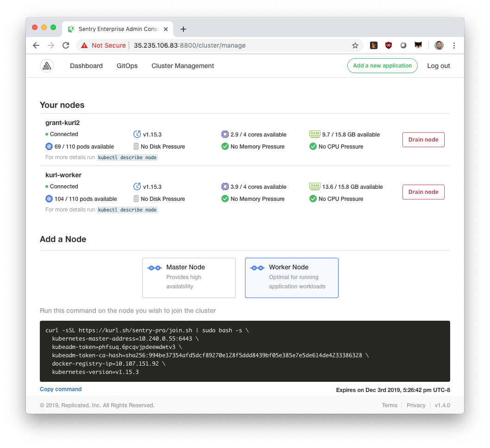This screenshot has width=490, height=448.
Task: Click Add a new application button
Action: point(383,66)
